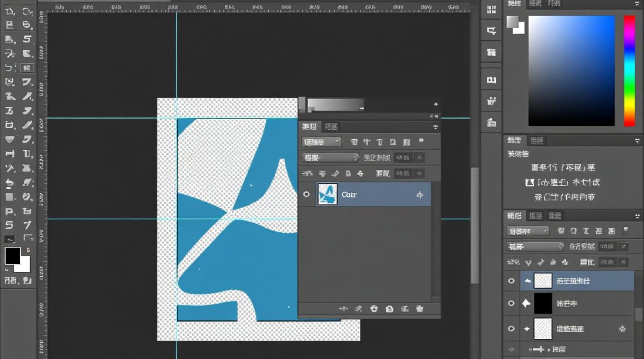Click padlock icon in docked layers lock row
This screenshot has width=644, height=359.
click(x=553, y=262)
